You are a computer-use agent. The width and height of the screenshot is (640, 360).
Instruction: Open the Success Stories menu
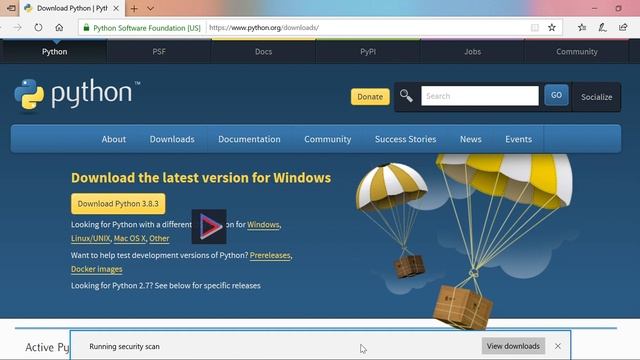[x=405, y=139]
